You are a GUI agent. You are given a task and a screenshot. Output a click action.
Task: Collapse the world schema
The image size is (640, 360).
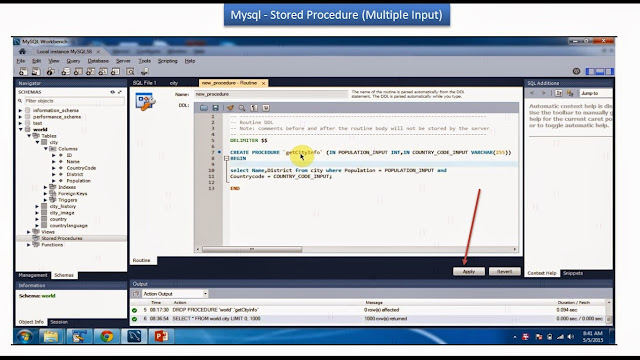[20, 129]
